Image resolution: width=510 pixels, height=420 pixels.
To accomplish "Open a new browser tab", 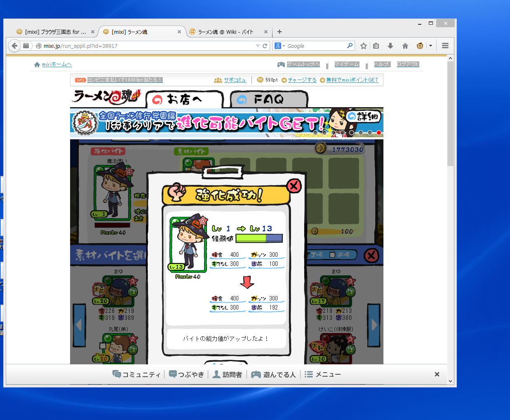I will pos(280,32).
